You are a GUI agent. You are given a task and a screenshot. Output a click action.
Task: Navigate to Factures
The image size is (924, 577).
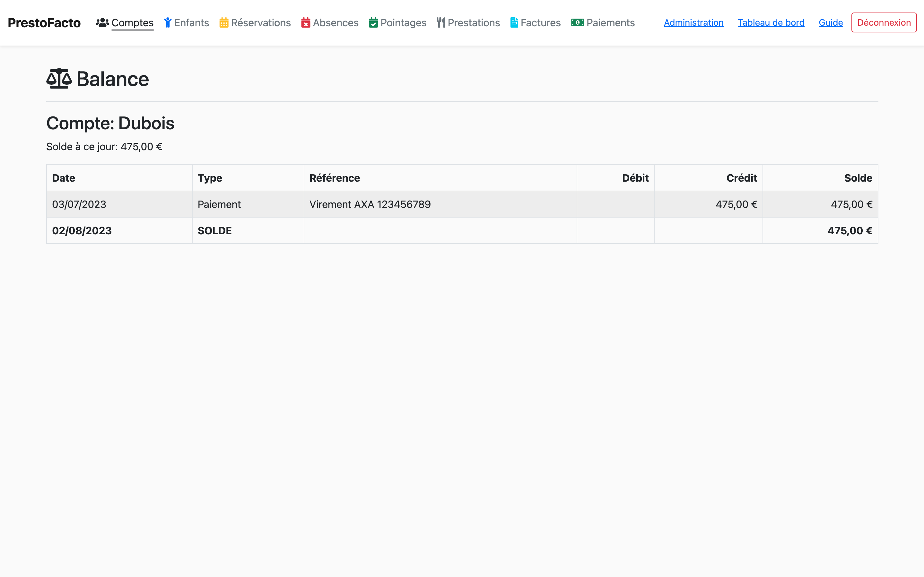pos(540,23)
